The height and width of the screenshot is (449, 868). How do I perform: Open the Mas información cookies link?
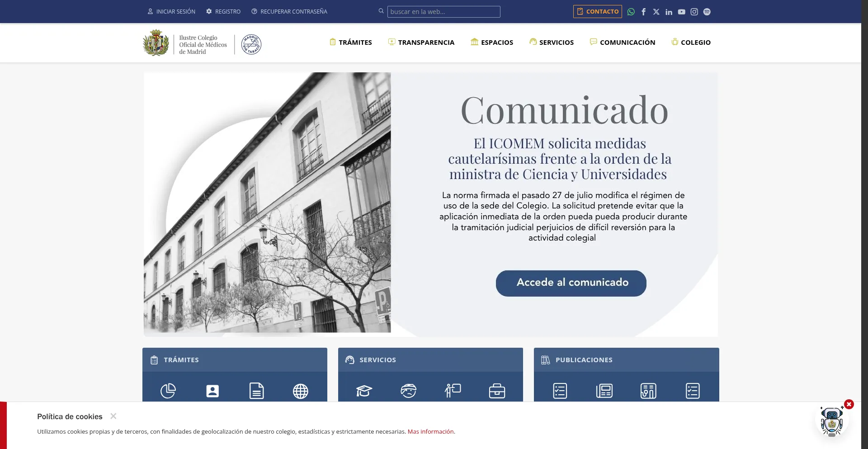point(431,431)
